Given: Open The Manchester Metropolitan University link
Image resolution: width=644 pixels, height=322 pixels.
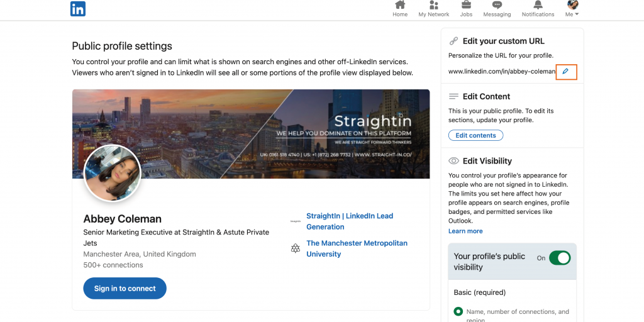Looking at the screenshot, I should click(357, 248).
